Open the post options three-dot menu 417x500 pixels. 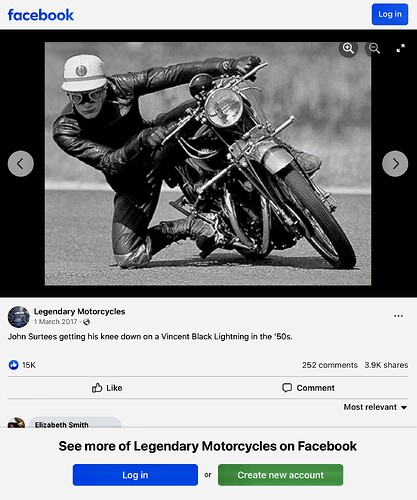(398, 316)
